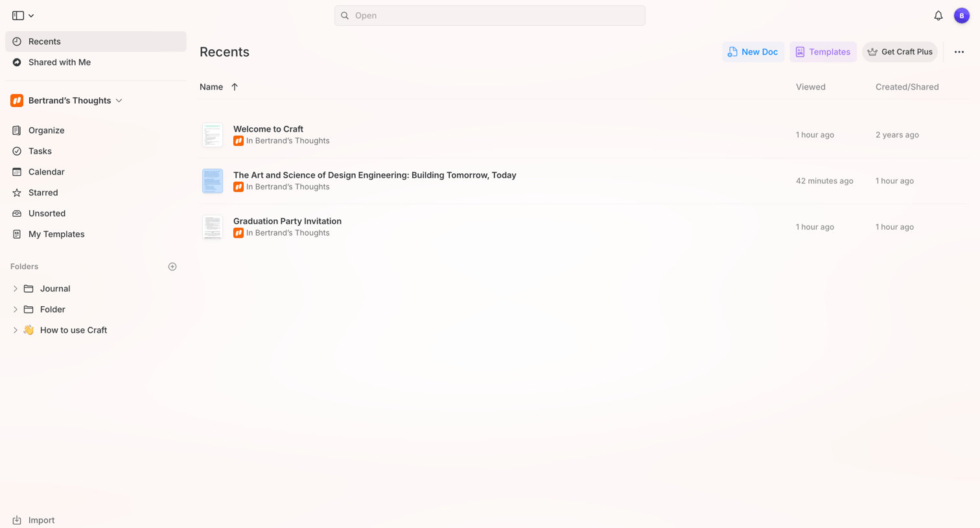Sort by Created/Shared column
The width and height of the screenshot is (980, 528).
click(907, 87)
